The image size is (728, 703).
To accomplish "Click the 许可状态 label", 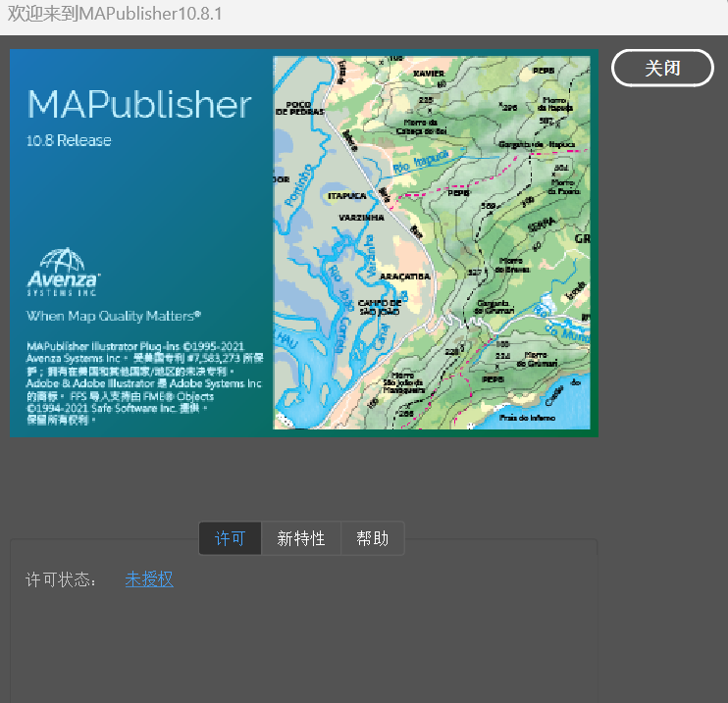I will 61,579.
